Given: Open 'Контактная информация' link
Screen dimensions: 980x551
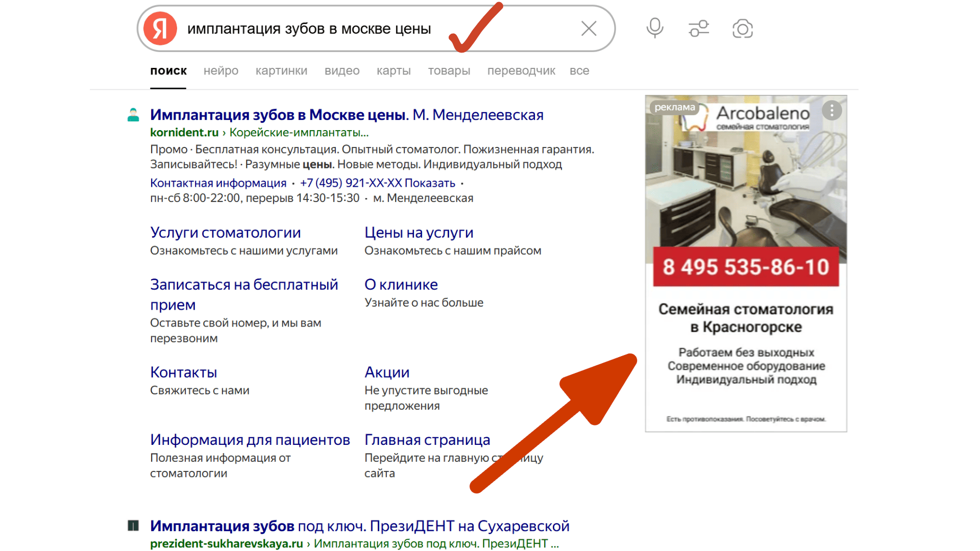Looking at the screenshot, I should click(x=218, y=183).
